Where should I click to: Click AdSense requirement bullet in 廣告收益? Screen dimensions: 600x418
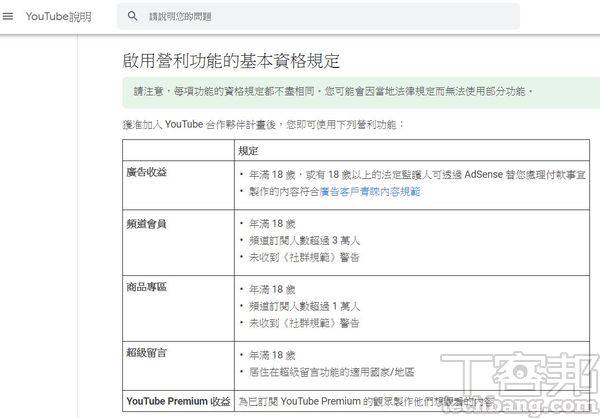[x=417, y=175]
